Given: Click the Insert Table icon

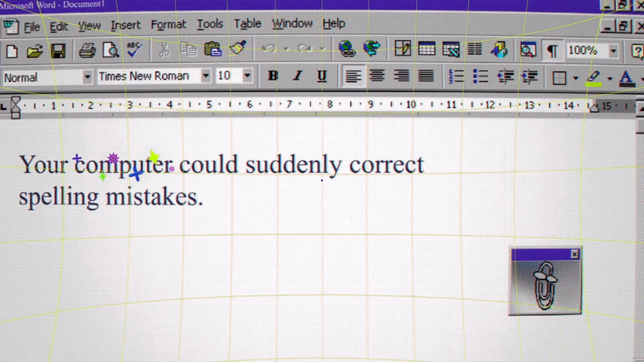Looking at the screenshot, I should tap(427, 49).
